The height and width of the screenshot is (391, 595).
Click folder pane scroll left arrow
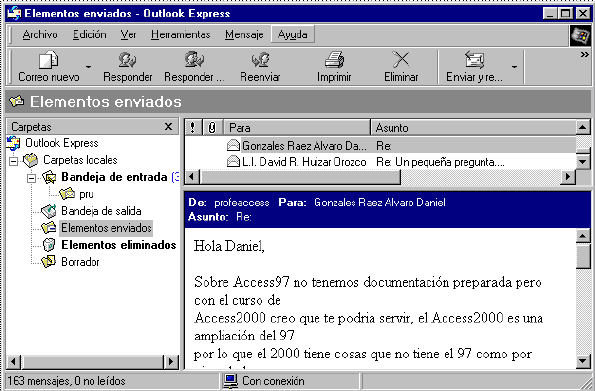click(x=14, y=362)
